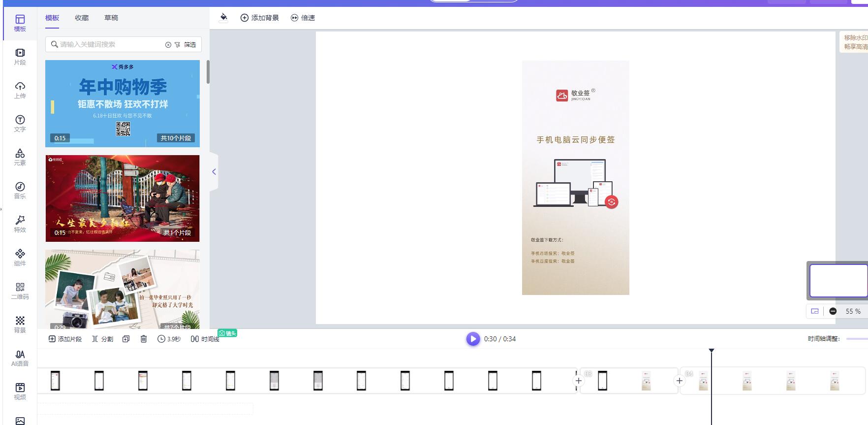Open the 筛选 filter options
The width and height of the screenshot is (868, 425).
coord(186,44)
